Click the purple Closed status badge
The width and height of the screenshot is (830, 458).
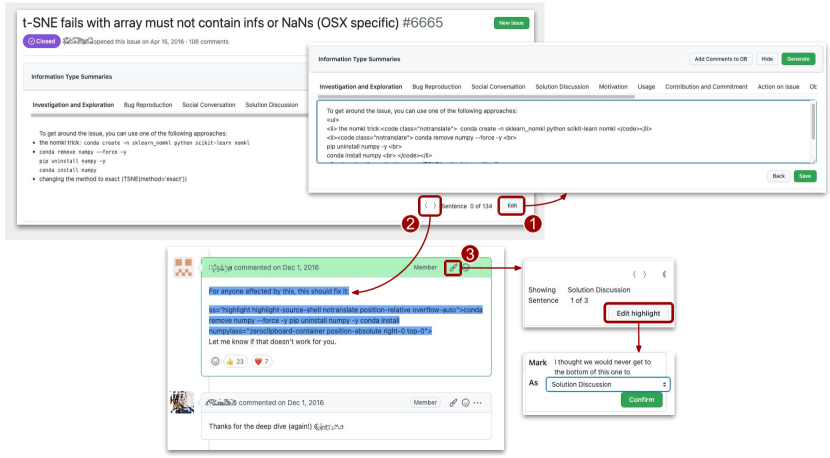41,41
